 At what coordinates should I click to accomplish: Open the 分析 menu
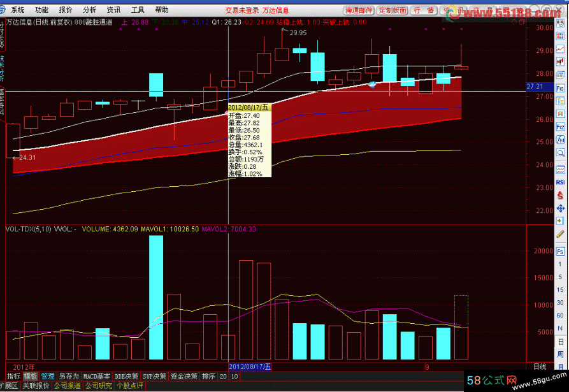click(x=90, y=10)
